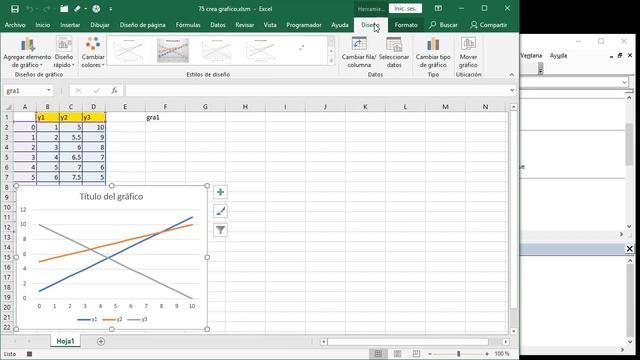Click the vertical scrollbar down arrow
This screenshot has height=360, width=640.
coord(513,331)
